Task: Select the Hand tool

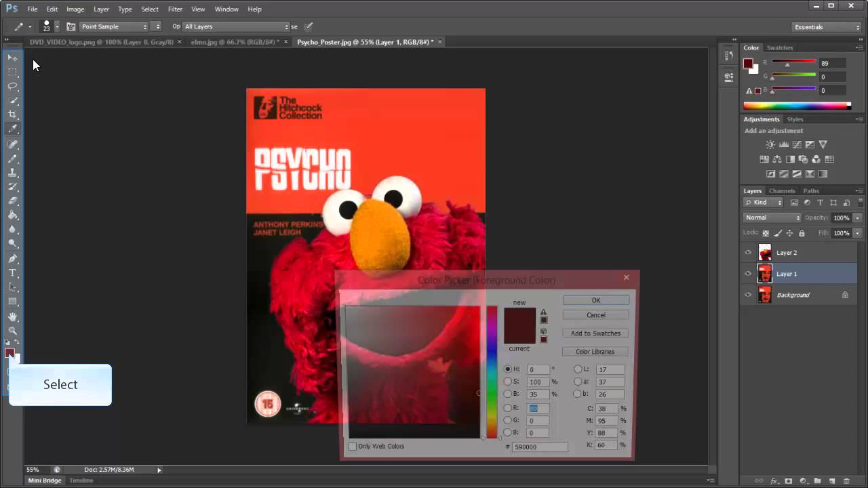Action: (x=12, y=317)
